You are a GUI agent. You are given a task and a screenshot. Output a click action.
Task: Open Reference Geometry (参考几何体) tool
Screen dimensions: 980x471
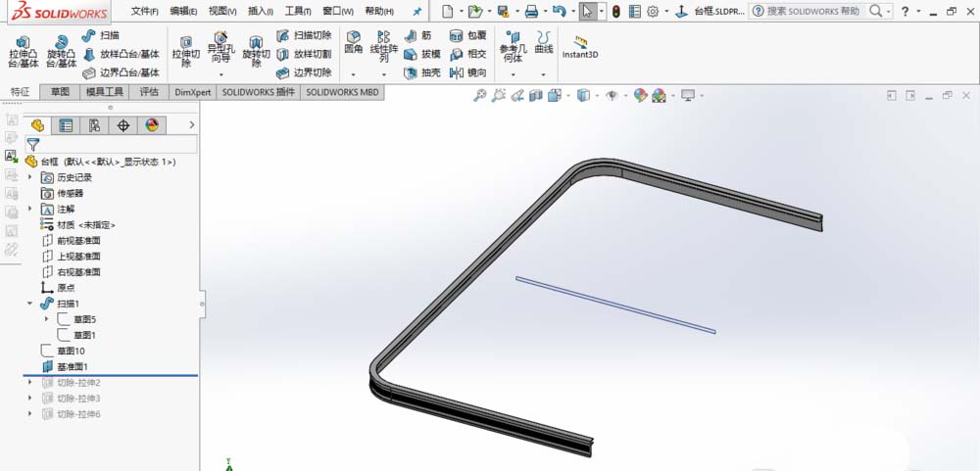[514, 47]
